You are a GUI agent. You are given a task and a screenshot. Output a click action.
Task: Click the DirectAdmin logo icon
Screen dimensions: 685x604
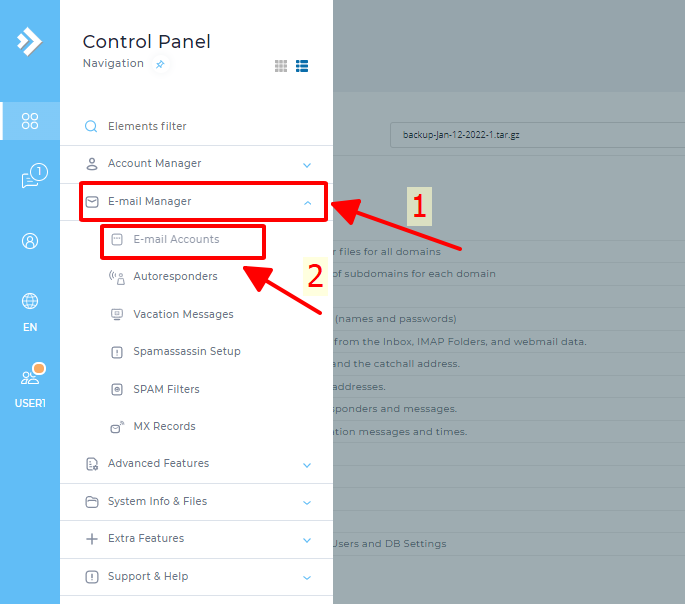tap(30, 41)
